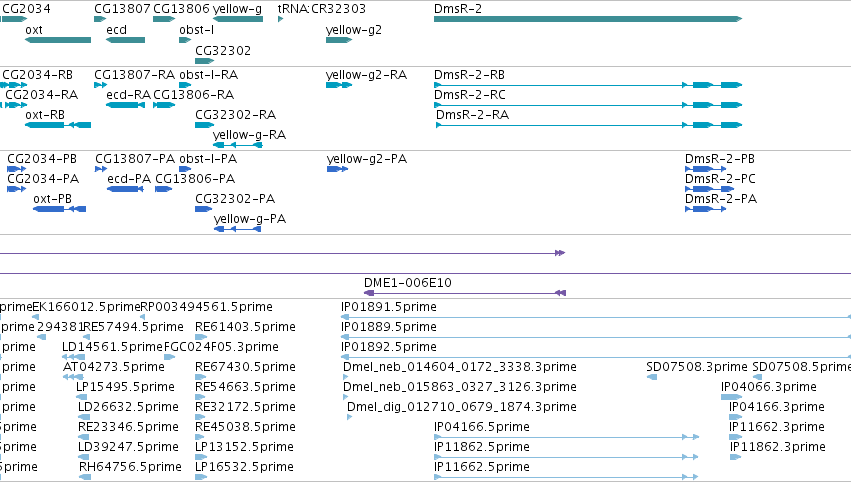Select RE54663.5prime EST label

[245, 387]
